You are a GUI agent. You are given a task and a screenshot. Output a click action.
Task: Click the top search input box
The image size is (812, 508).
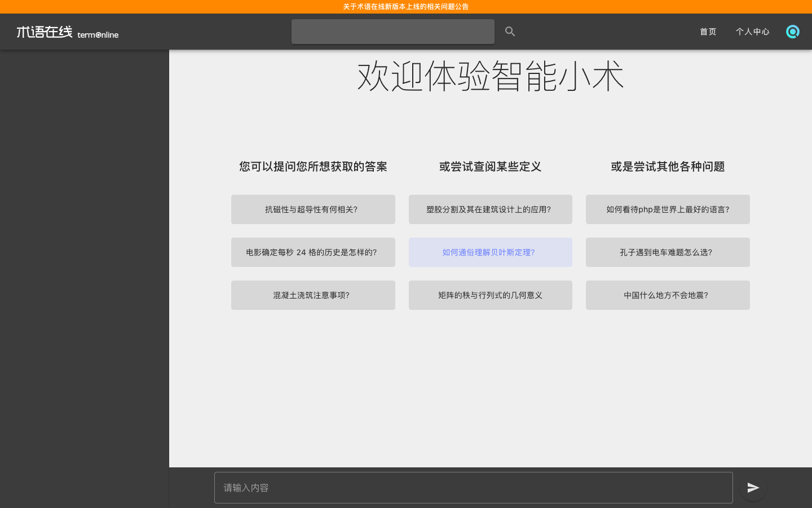pos(393,32)
